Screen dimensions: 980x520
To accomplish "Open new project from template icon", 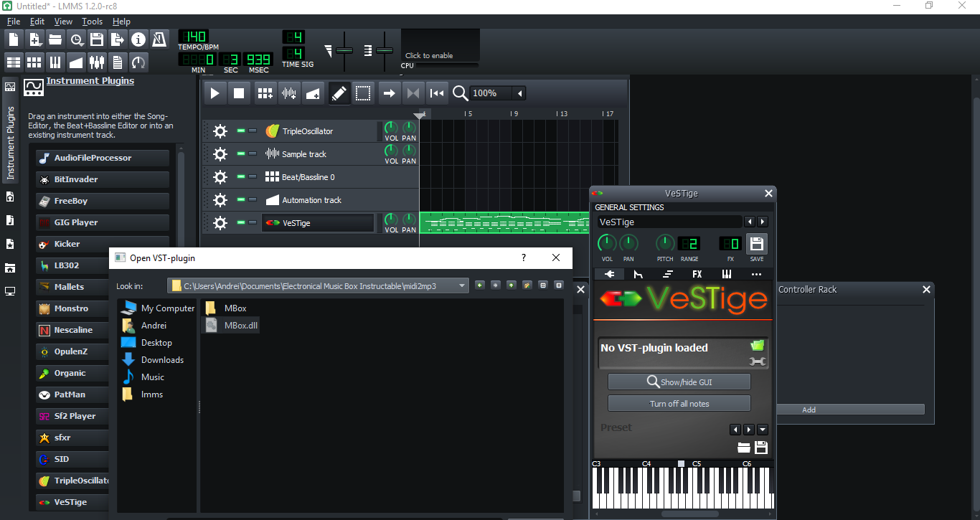I will point(34,39).
